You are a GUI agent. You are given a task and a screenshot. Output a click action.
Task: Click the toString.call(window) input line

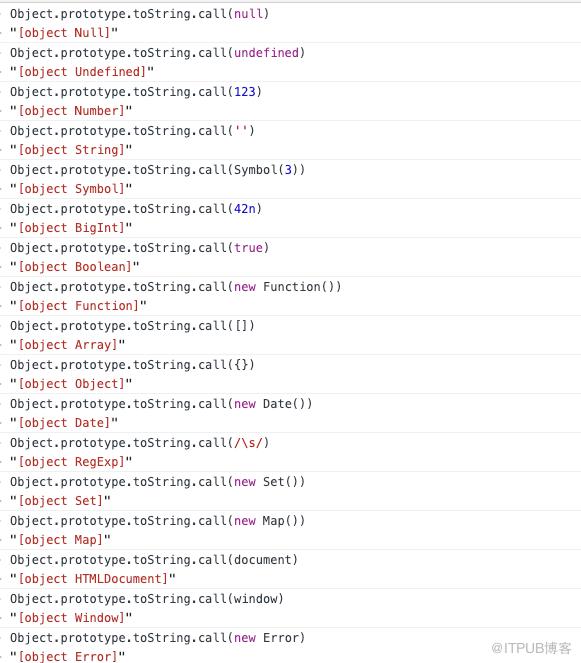pyautogui.click(x=147, y=599)
